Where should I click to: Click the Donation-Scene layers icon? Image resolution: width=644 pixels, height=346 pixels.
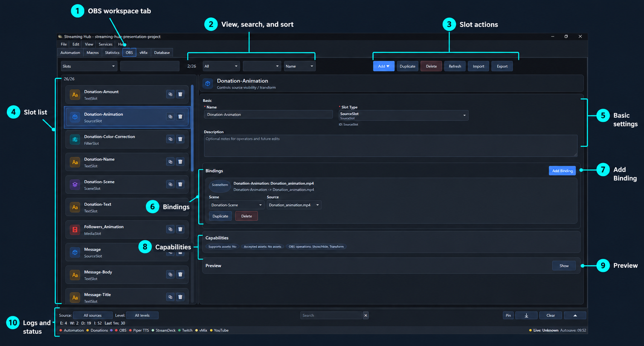[75, 185]
